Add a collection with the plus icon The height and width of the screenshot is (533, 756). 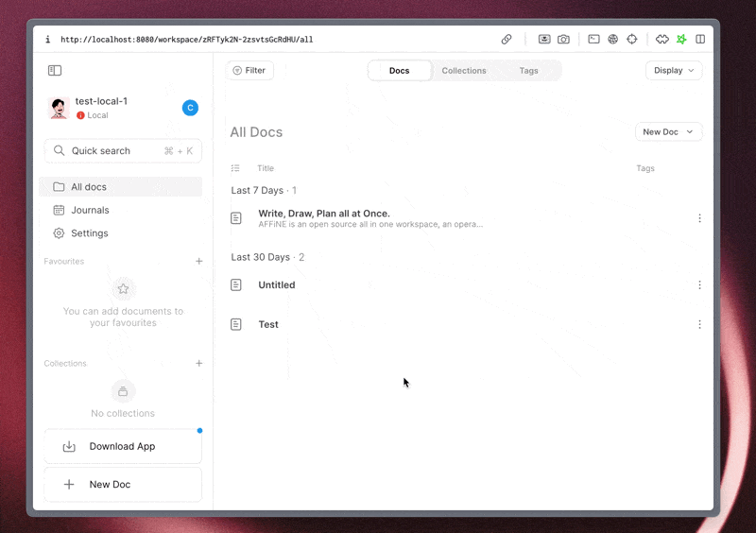tap(199, 363)
